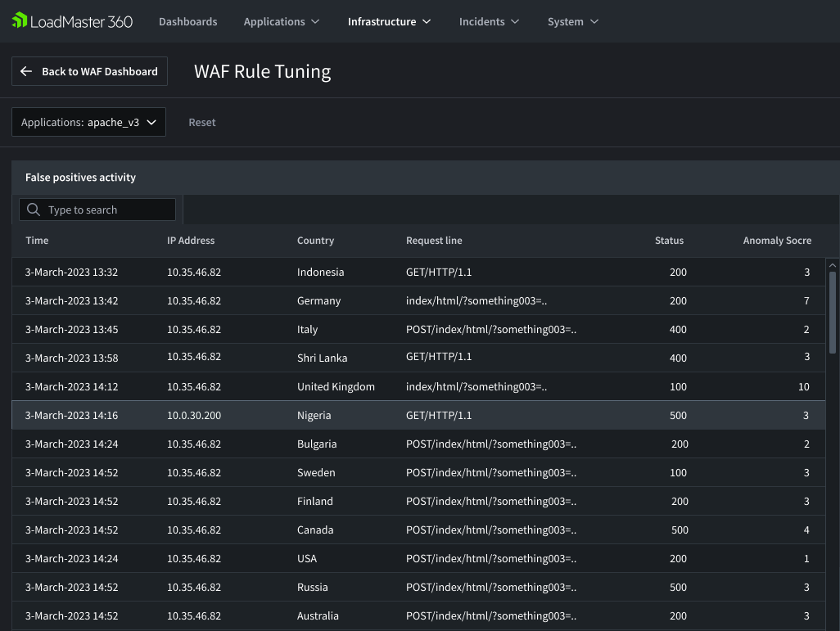Click the LoadMaster 360 logo icon
This screenshot has width=840, height=631.
(x=19, y=20)
